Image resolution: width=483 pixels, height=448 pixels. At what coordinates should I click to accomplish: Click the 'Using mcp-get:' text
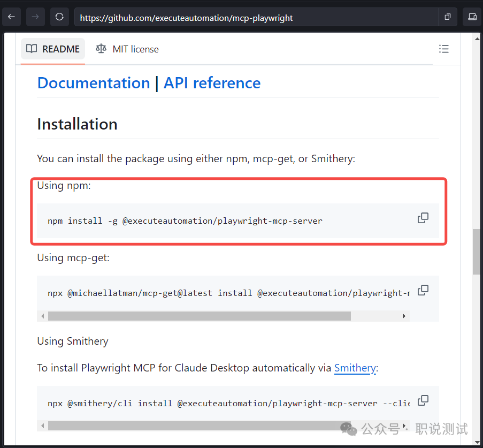pyautogui.click(x=73, y=258)
